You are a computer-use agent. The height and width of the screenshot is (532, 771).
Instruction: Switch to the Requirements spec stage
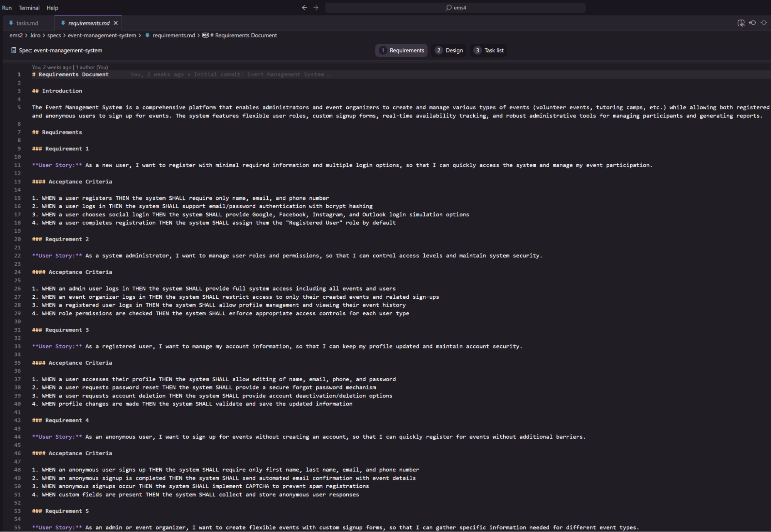click(x=402, y=51)
